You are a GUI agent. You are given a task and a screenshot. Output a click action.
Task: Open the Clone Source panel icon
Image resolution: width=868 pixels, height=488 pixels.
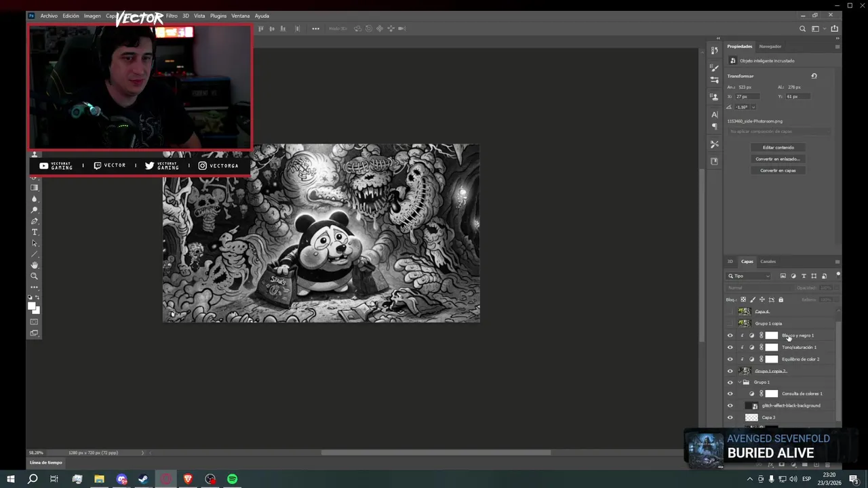[x=714, y=97]
